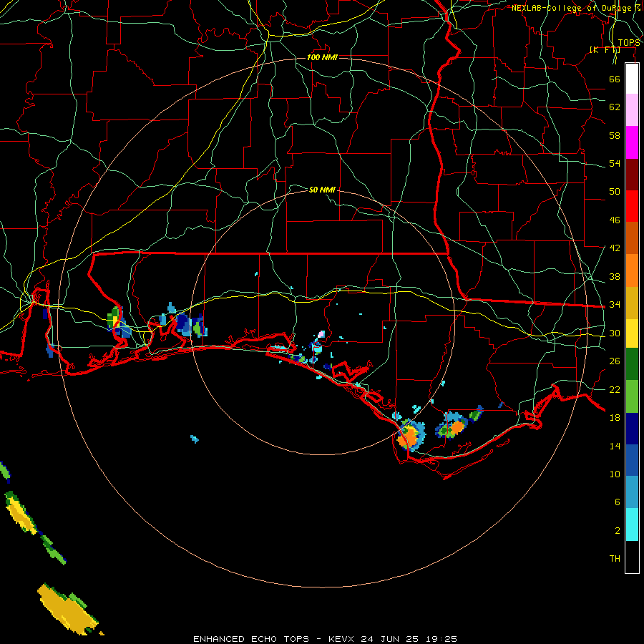Select the 38 legend scale value
The image size is (644, 644).
point(615,276)
